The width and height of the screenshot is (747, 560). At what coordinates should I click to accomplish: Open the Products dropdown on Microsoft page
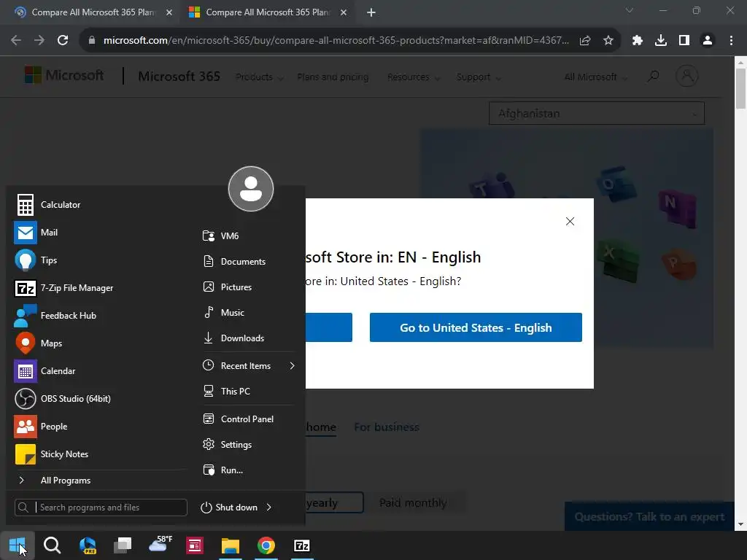tap(259, 77)
